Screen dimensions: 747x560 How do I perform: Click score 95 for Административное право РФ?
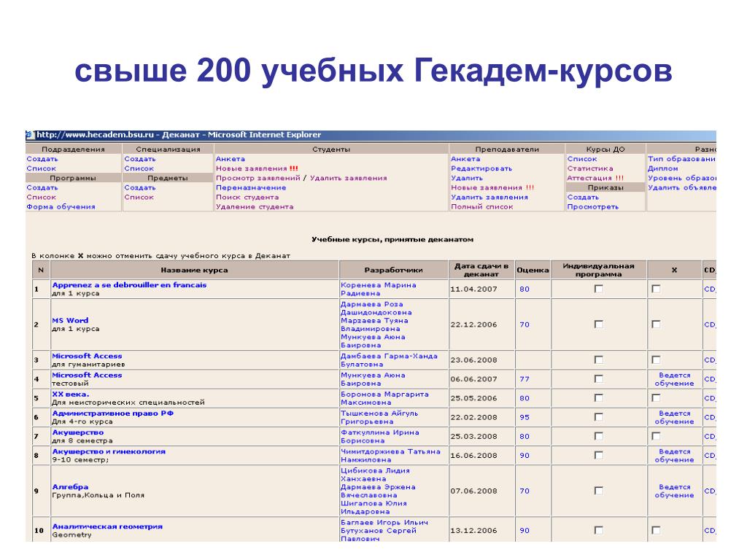pyautogui.click(x=525, y=417)
